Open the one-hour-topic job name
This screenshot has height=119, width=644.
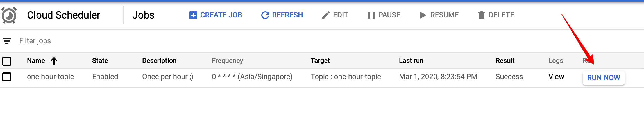pyautogui.click(x=50, y=77)
